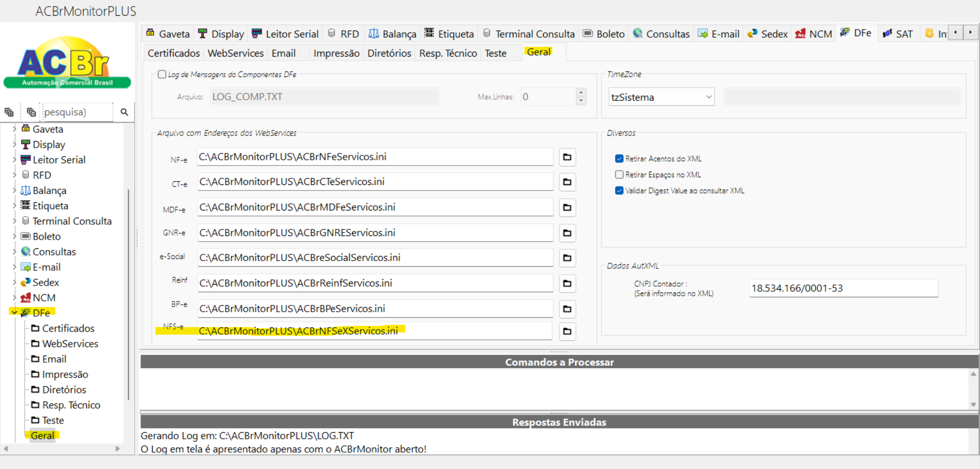This screenshot has height=469, width=980.
Task: Expand the Leitor Serial tree node
Action: [x=14, y=160]
